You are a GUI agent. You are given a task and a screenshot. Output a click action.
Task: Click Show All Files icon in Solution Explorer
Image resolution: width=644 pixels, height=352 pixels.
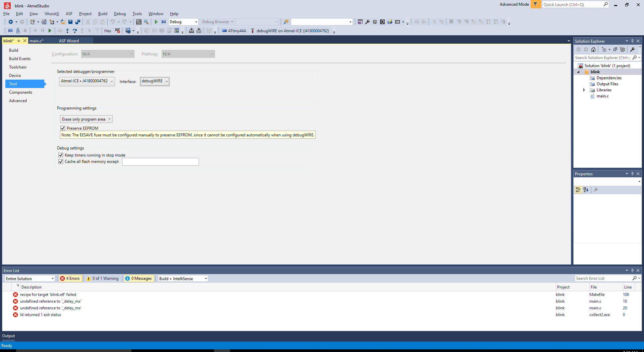(x=623, y=49)
